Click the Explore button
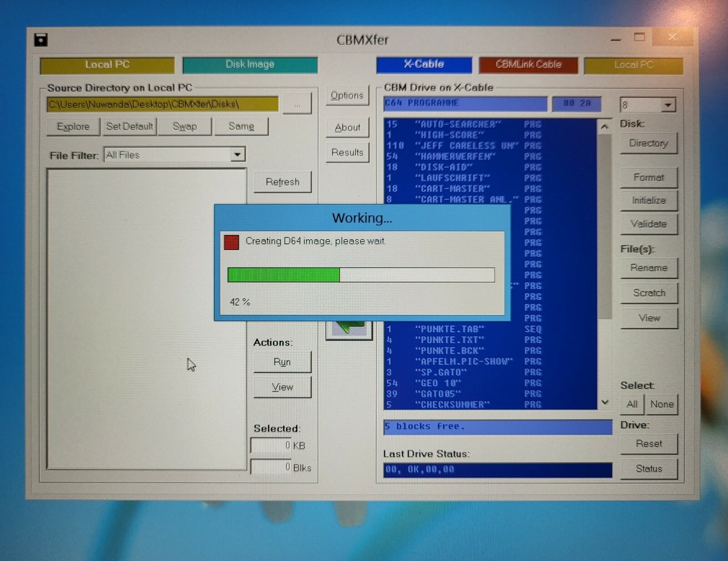The image size is (728, 561). click(x=73, y=126)
